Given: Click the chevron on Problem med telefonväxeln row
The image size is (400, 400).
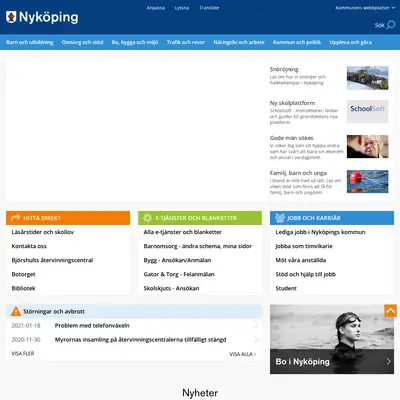Looking at the screenshot, I should tap(256, 325).
